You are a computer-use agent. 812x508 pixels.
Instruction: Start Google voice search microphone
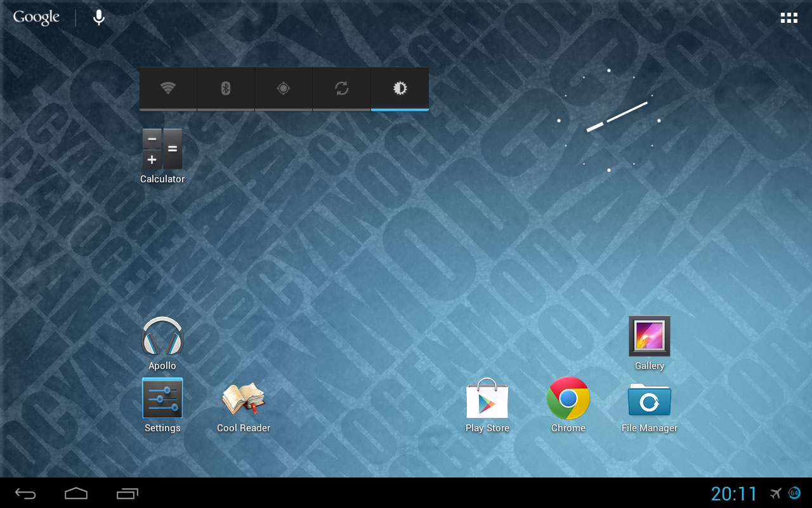(x=99, y=17)
